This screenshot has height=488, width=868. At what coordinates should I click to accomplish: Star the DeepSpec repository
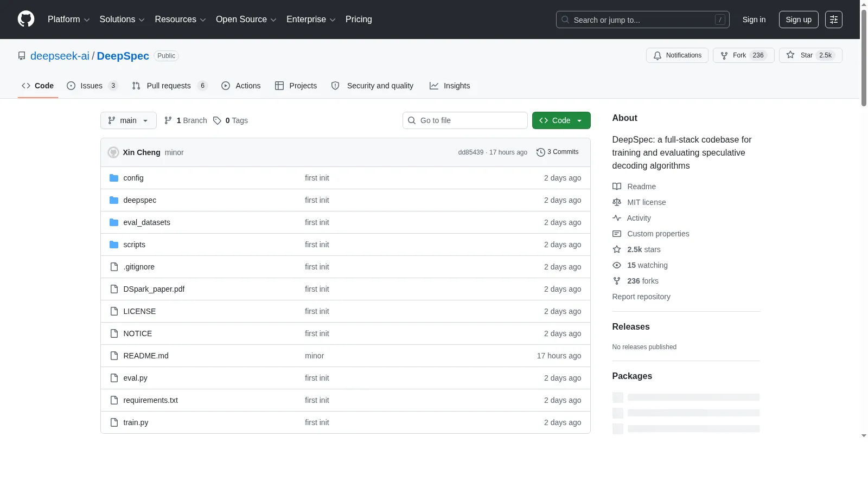(x=810, y=55)
